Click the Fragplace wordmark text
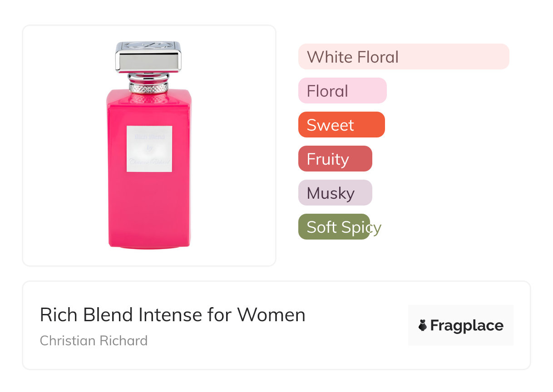Viewport: 553px width, 392px height. 467,325
